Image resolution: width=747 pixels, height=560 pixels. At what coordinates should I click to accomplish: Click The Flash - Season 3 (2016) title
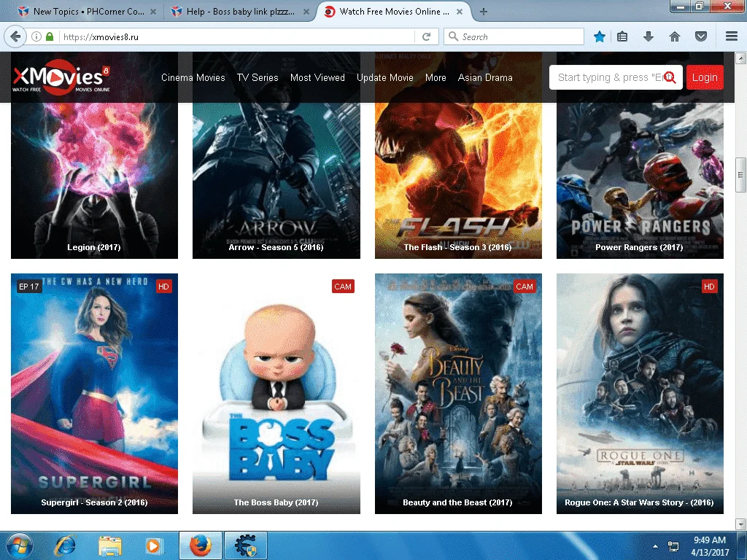[x=458, y=247]
